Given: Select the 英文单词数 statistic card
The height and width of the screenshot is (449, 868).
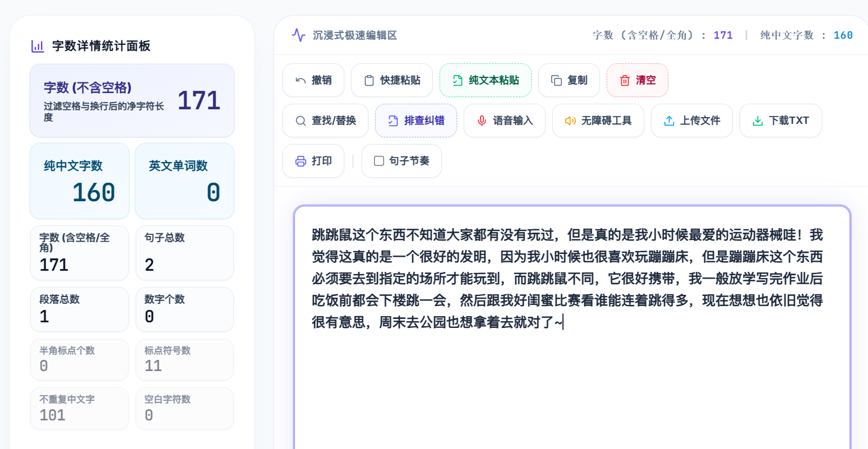Looking at the screenshot, I should pos(184,181).
